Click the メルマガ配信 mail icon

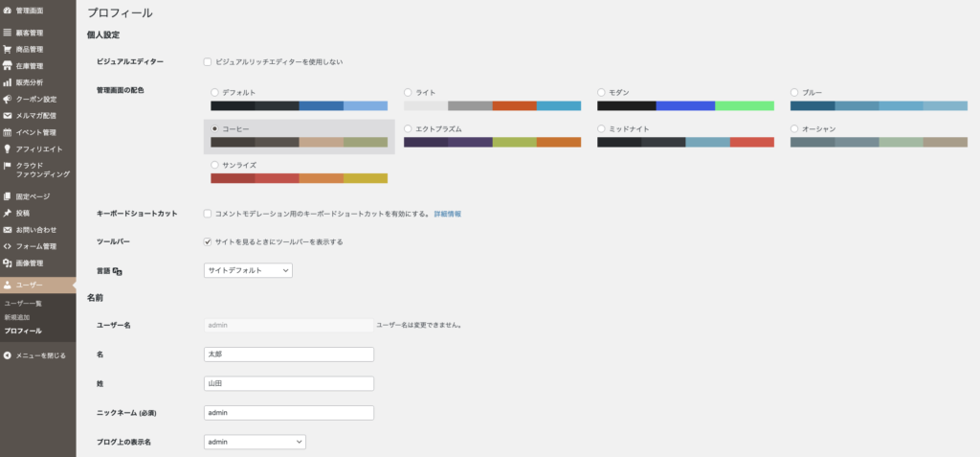(8, 115)
